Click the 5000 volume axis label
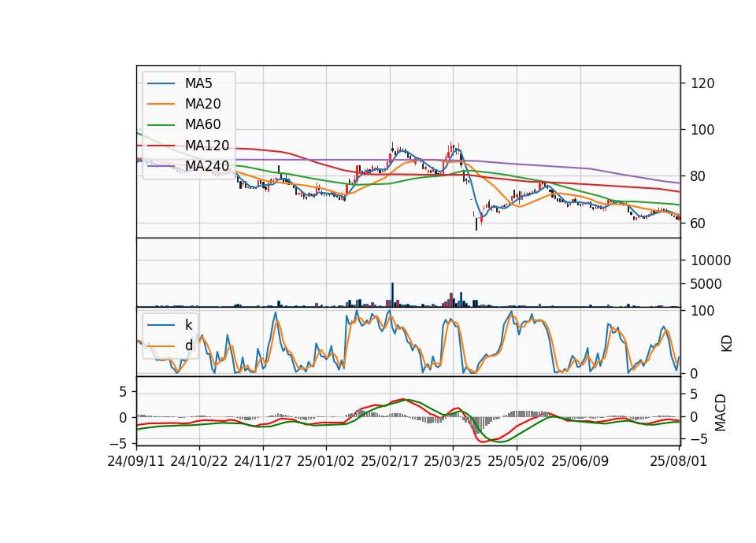Image resolution: width=756 pixels, height=543 pixels. point(706,284)
